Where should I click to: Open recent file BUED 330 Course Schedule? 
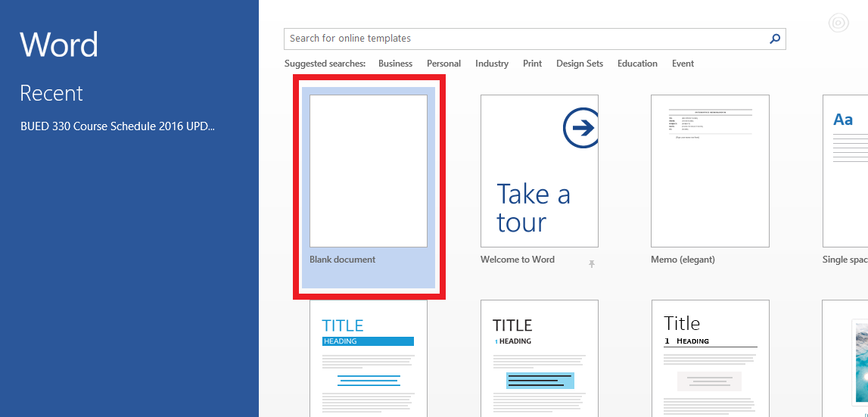coord(117,126)
